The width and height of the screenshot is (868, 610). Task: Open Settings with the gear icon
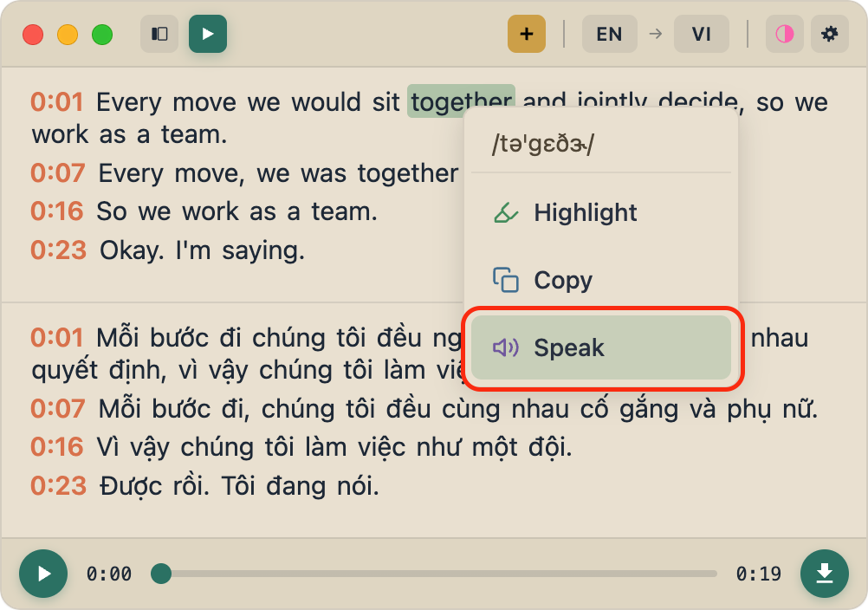[829, 34]
